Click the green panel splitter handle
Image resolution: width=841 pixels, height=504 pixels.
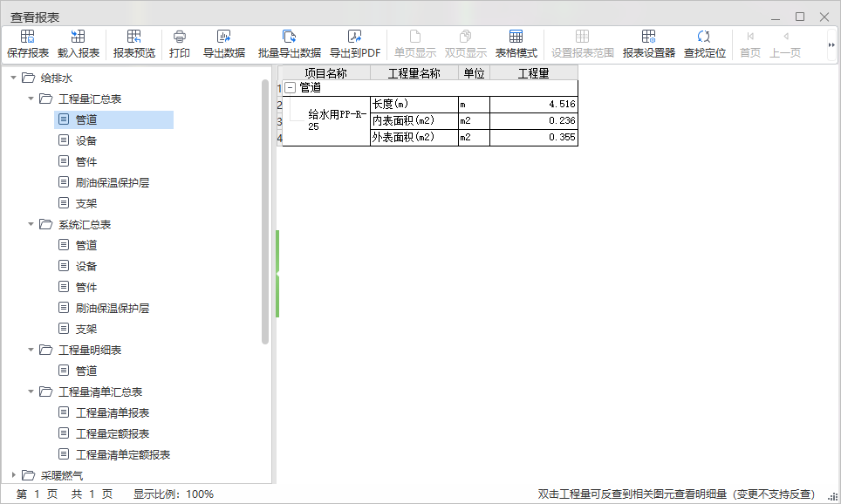tap(277, 274)
